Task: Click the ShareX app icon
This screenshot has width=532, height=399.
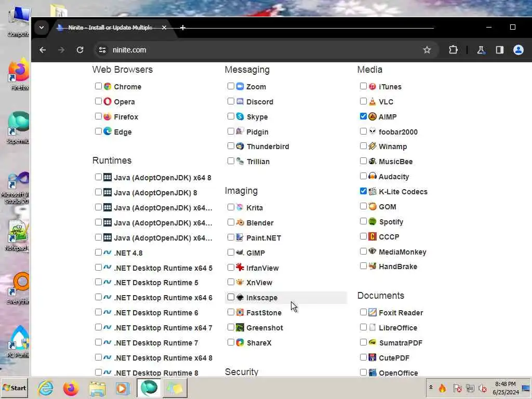Action: pos(240,342)
